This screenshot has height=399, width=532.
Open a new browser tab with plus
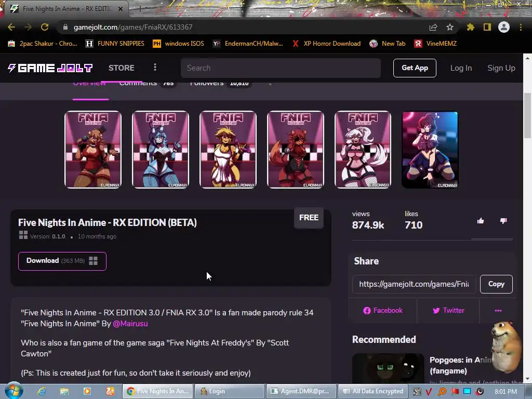(x=140, y=9)
